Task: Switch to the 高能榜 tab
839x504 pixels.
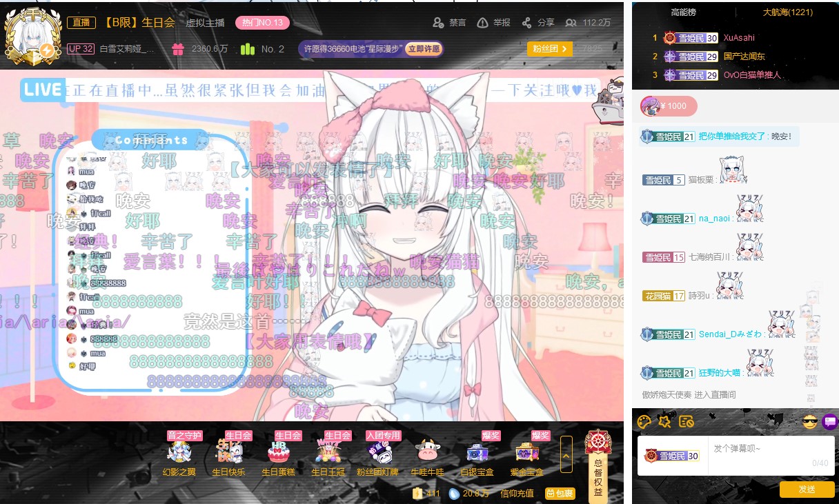Action: [683, 12]
